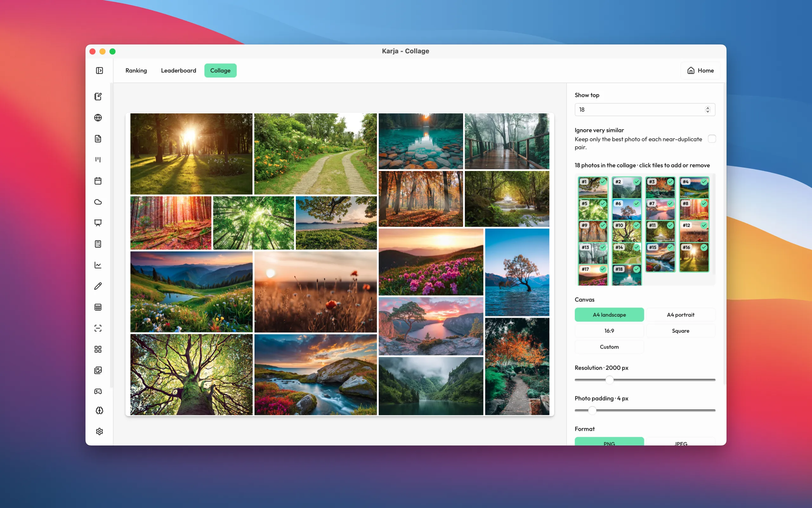
Task: Click the Photo padding slider handle
Action: pyautogui.click(x=592, y=411)
